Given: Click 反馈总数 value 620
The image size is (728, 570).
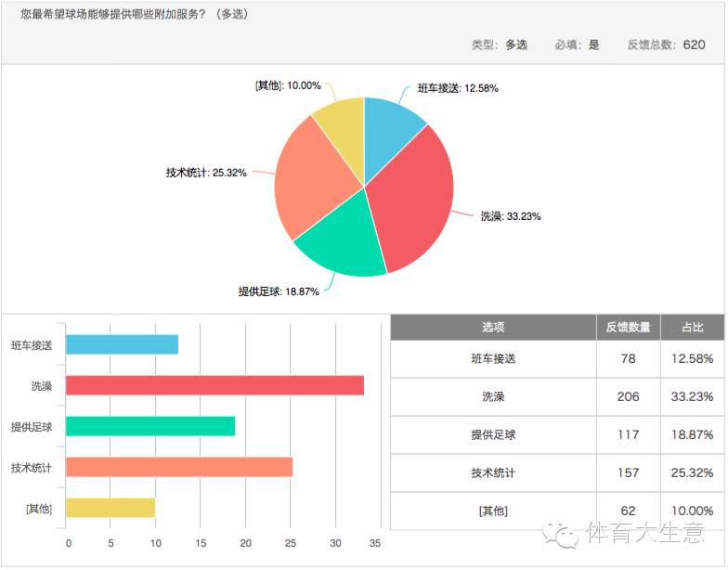Looking at the screenshot, I should coord(695,45).
